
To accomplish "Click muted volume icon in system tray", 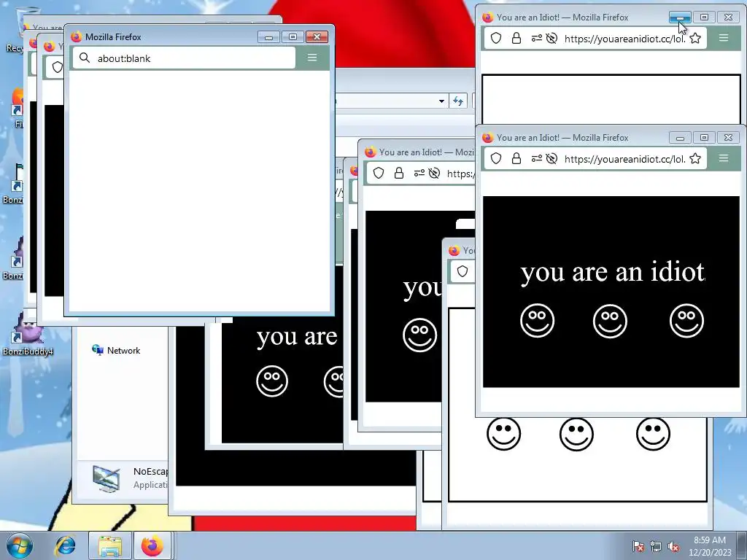I will click(673, 546).
